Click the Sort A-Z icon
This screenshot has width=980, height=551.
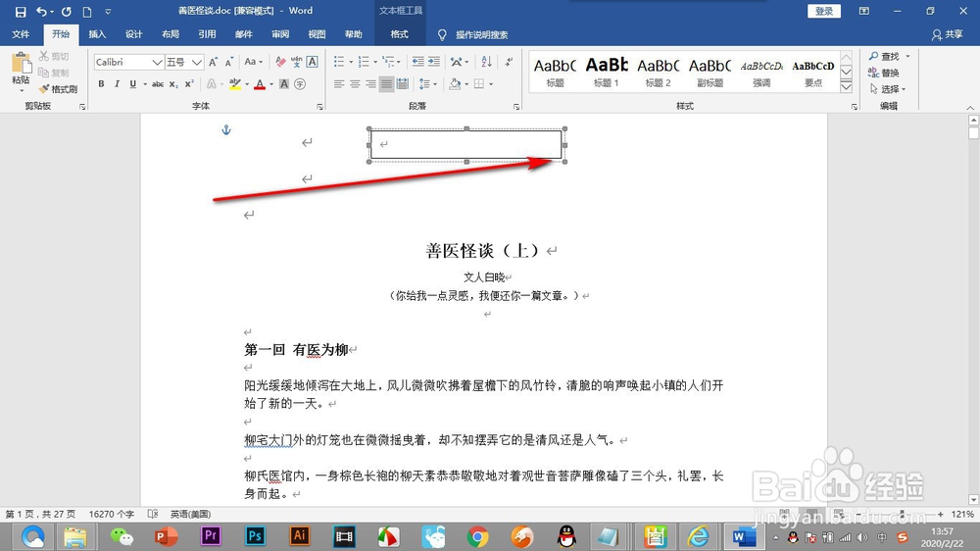pyautogui.click(x=486, y=62)
